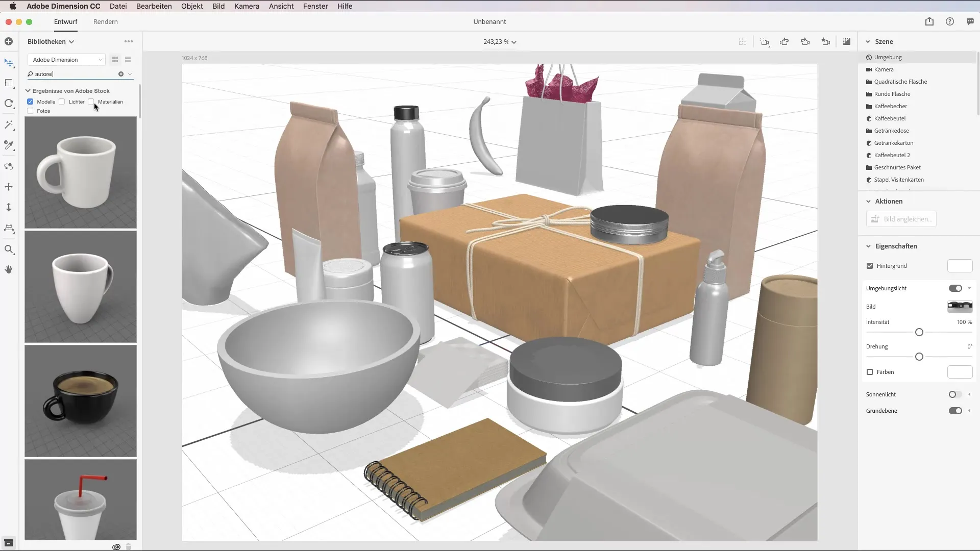980x551 pixels.
Task: Switch to the Rendern tab
Action: [x=105, y=21]
